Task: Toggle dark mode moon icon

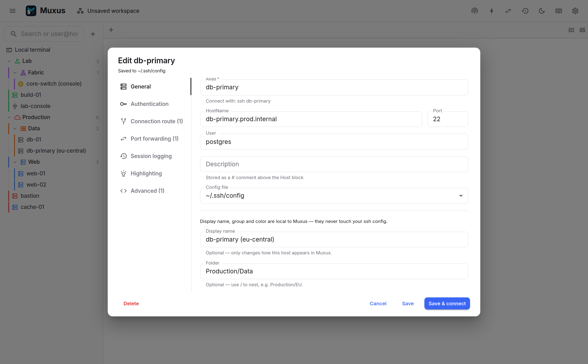Action: pyautogui.click(x=542, y=11)
